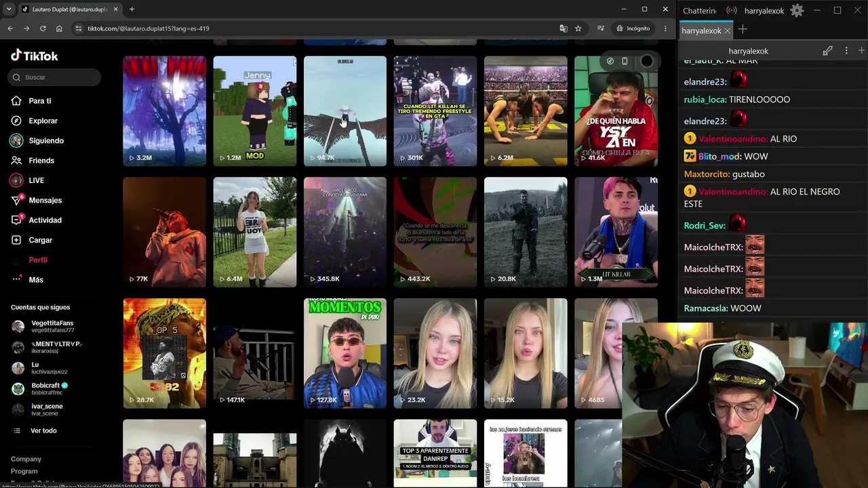This screenshot has width=868, height=488.
Task: Click the Incógnito profile button
Action: tap(633, 28)
